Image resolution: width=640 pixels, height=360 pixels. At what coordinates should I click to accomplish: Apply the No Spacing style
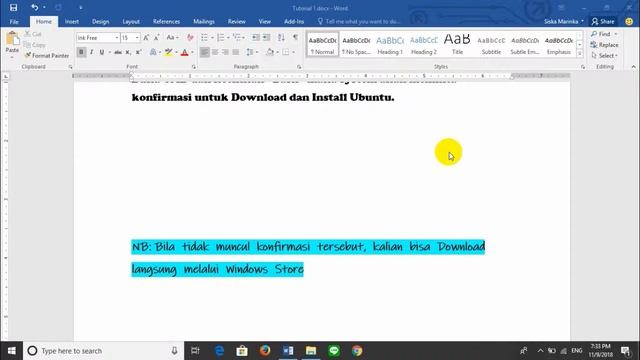[356, 44]
